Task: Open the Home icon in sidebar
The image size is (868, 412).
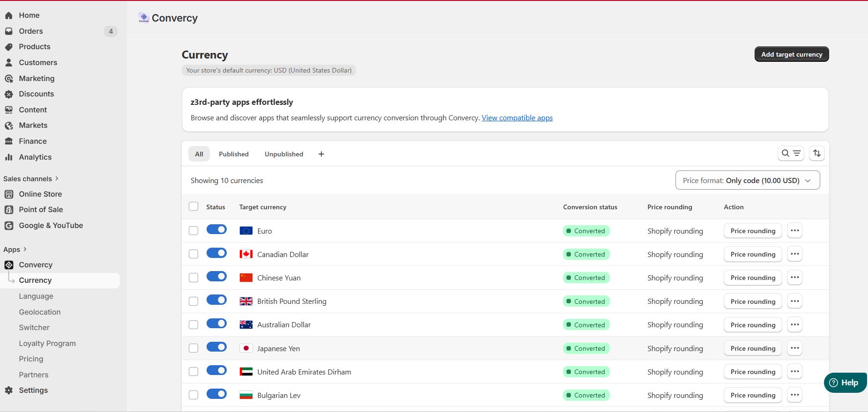Action: [x=8, y=15]
